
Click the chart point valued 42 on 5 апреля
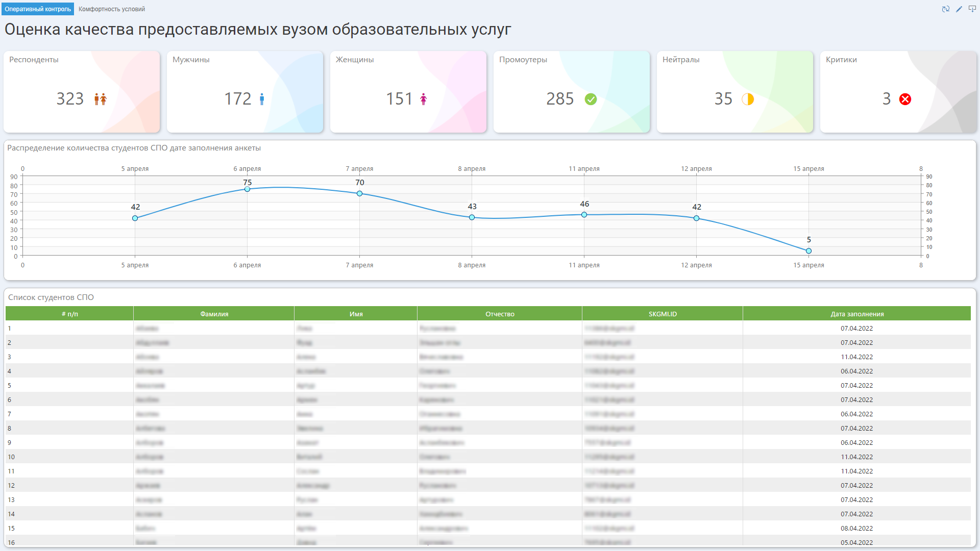point(135,218)
